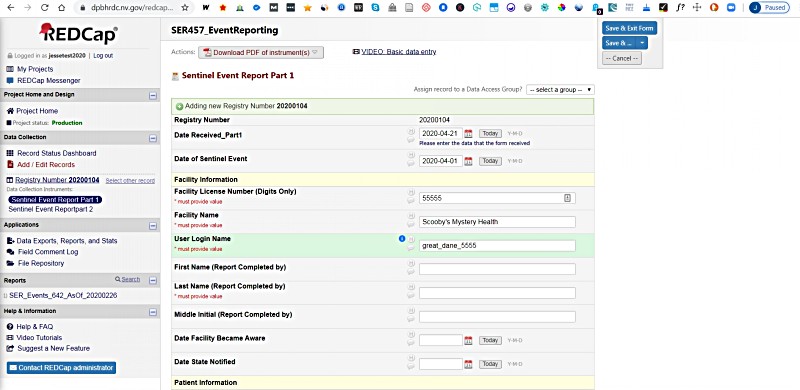
Task: Set Date Received_Part1 to Today
Action: point(490,133)
